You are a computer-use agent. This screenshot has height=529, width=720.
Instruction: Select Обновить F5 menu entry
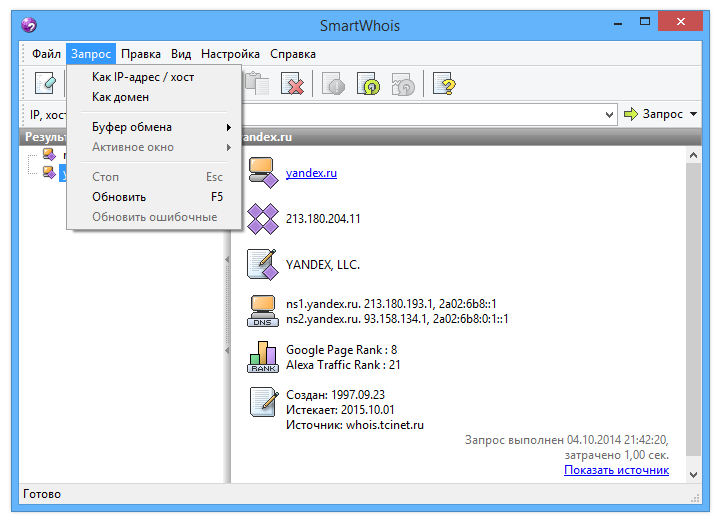[x=154, y=197]
